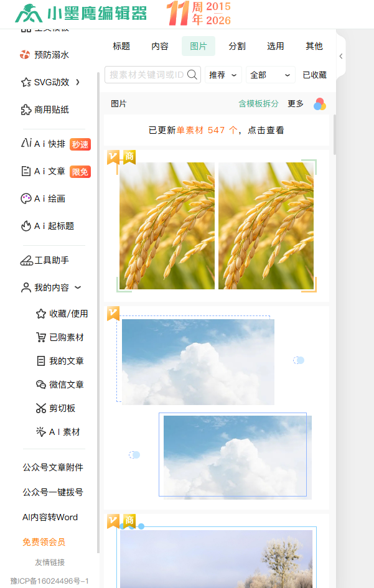Open the 全部 filter dropdown

pyautogui.click(x=271, y=75)
